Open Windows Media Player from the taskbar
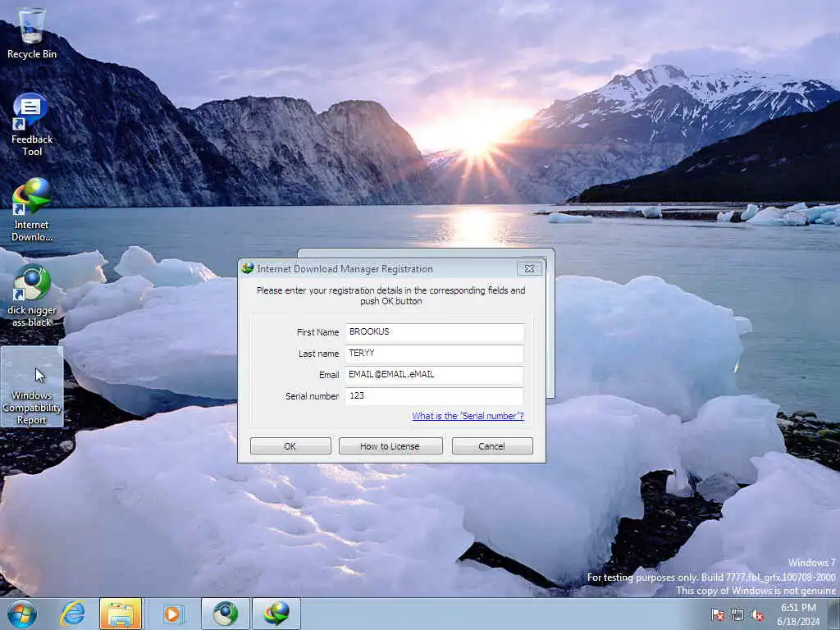Image resolution: width=840 pixels, height=630 pixels. click(172, 614)
